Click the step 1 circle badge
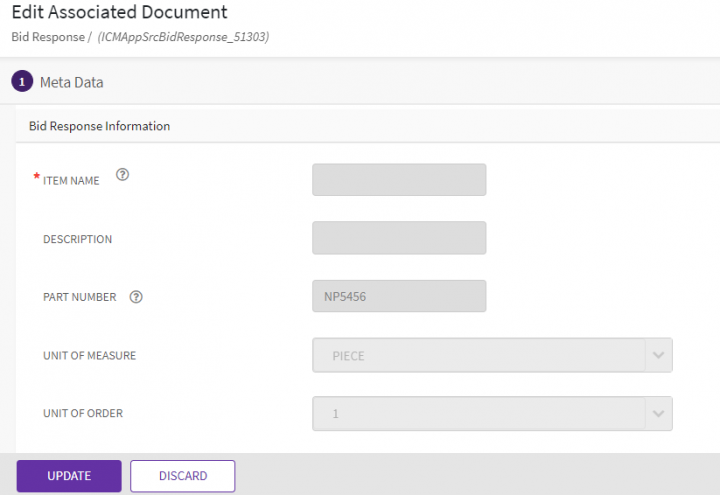Screen dimensions: 720x495 pyautogui.click(x=22, y=82)
